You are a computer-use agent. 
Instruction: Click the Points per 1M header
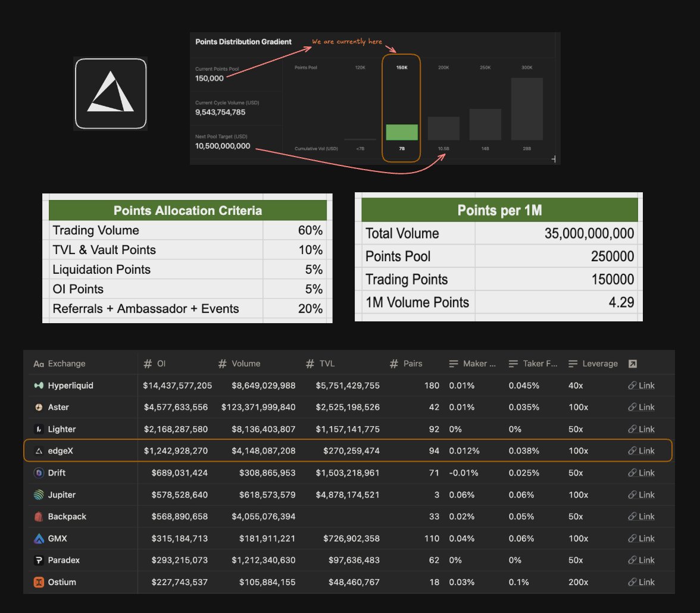(499, 210)
